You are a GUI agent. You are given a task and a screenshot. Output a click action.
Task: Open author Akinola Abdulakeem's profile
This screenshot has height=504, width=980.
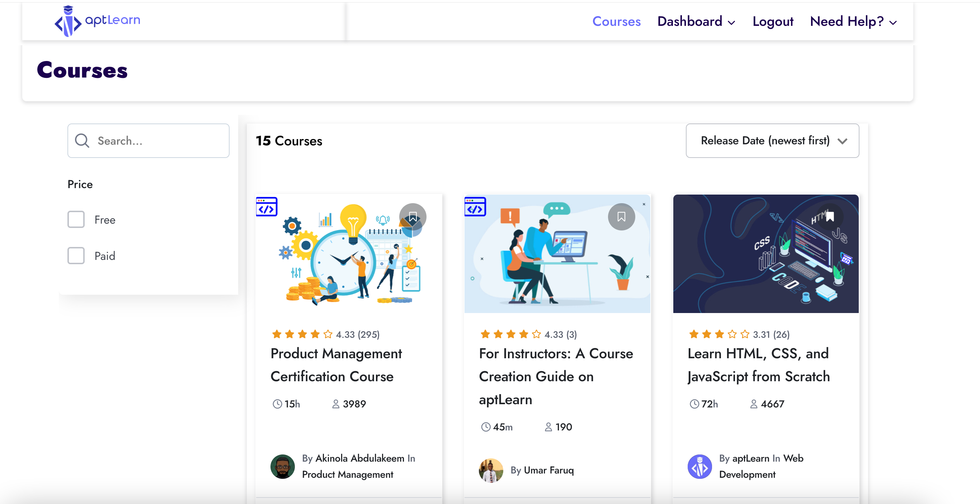[359, 458]
